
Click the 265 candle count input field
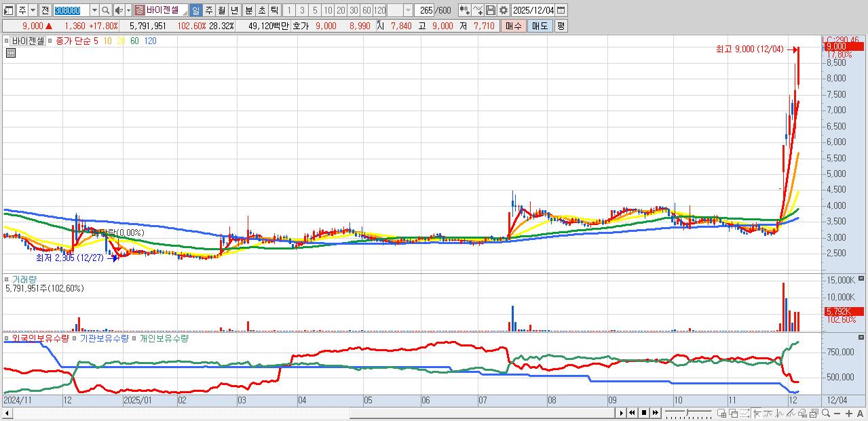[423, 10]
